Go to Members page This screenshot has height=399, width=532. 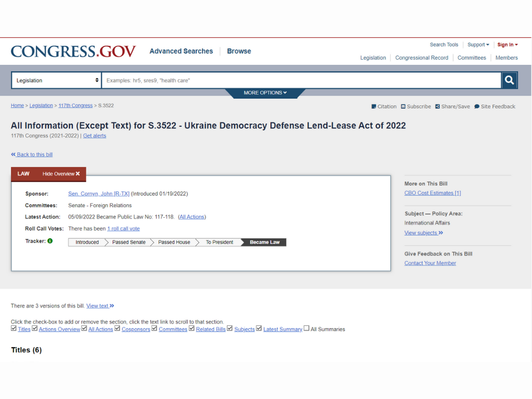coord(507,58)
